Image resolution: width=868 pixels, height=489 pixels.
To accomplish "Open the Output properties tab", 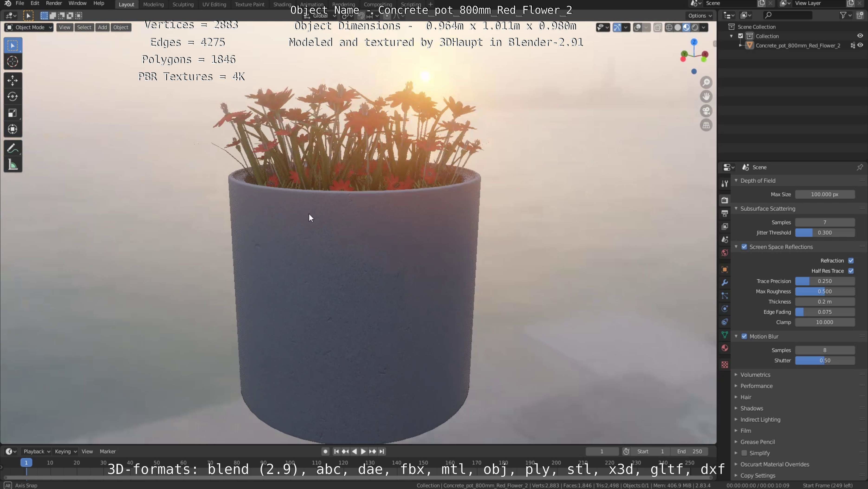I will pyautogui.click(x=725, y=213).
